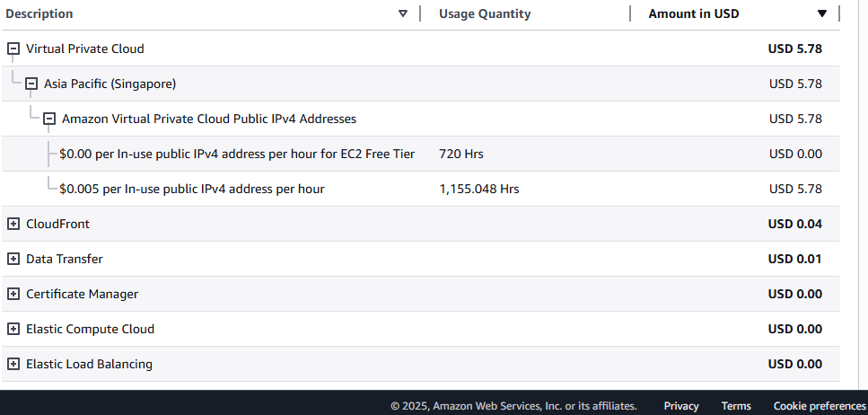Select the Asia Pacific (Singapore) label
The height and width of the screenshot is (415, 868).
click(x=110, y=84)
